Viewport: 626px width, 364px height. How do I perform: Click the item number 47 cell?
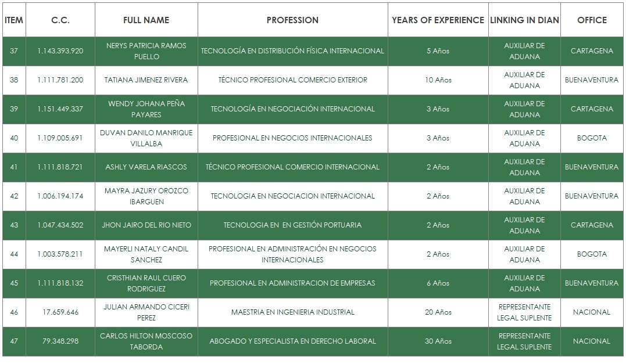(14, 341)
